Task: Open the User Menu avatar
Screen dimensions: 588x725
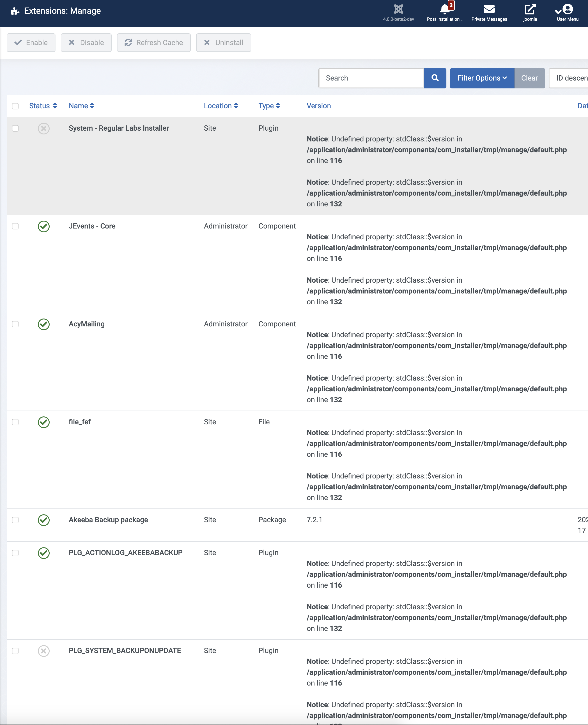Action: point(567,9)
